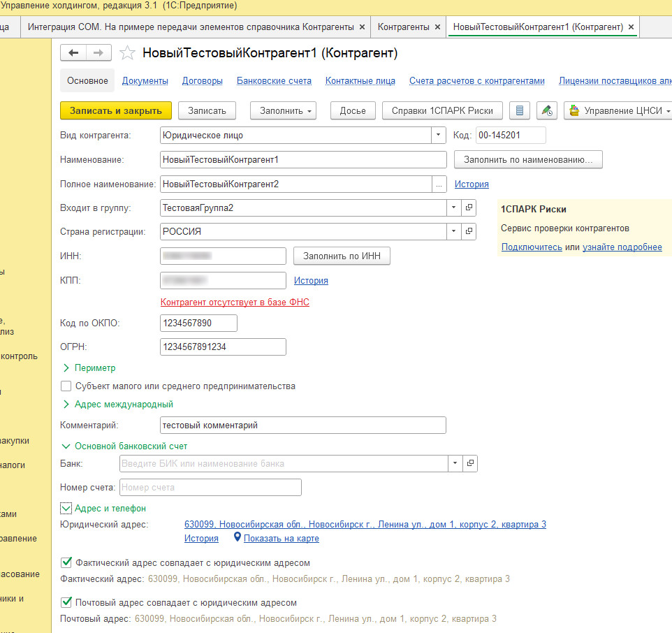Click the pencil-with-clock icon button

(547, 110)
